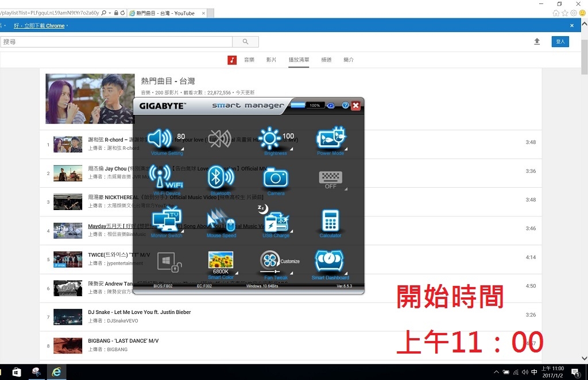
Task: Click the Smart Manager help question icon
Action: 345,105
